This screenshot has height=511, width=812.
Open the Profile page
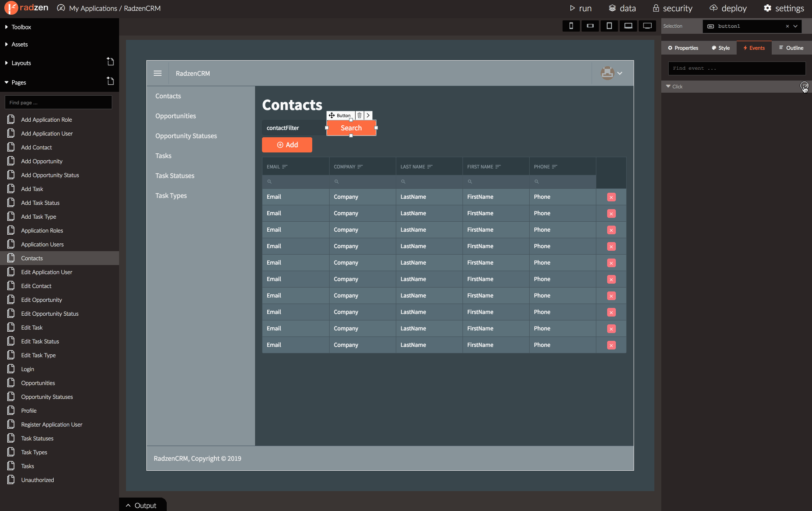pos(29,411)
